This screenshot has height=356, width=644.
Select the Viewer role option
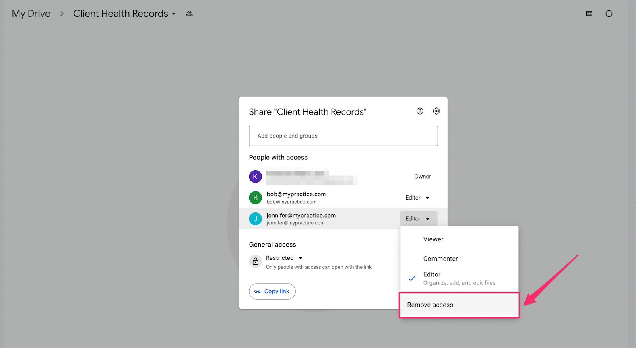459,239
